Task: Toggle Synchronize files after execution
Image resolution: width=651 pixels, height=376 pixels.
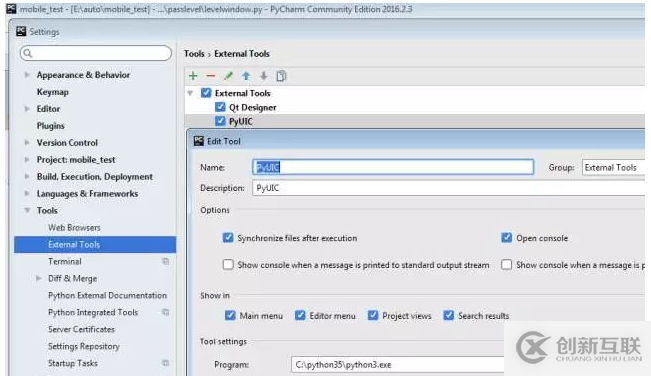Action: click(x=228, y=238)
